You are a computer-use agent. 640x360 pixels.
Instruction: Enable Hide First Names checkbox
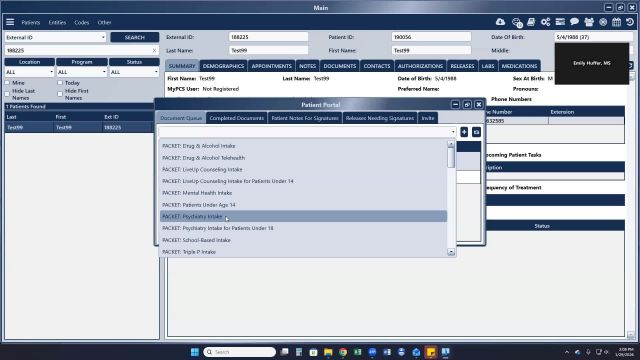click(x=60, y=94)
